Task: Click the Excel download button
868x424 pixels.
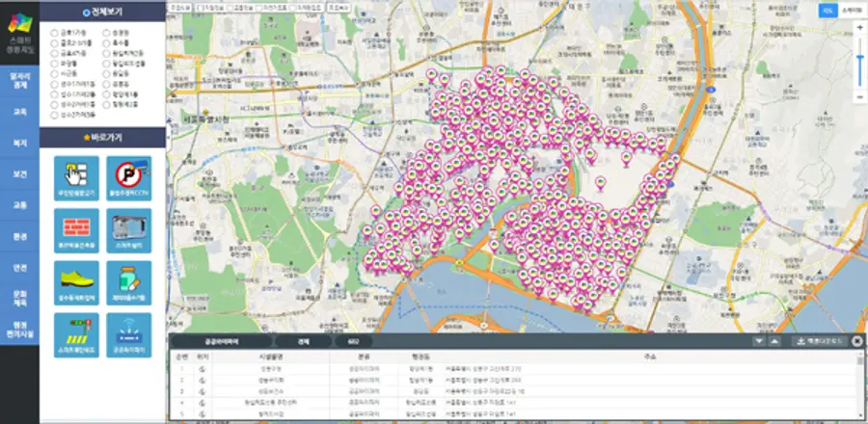Action: point(820,341)
